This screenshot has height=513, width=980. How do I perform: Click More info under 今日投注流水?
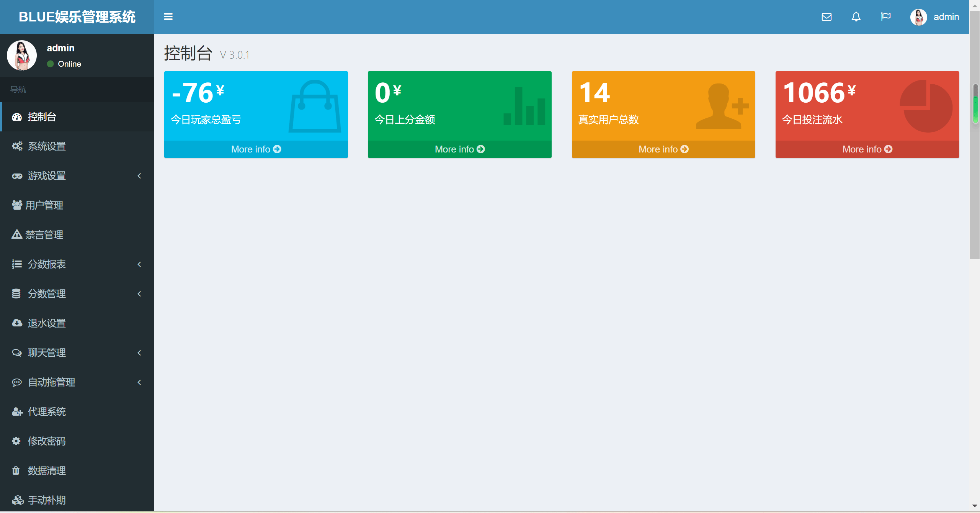[867, 149]
